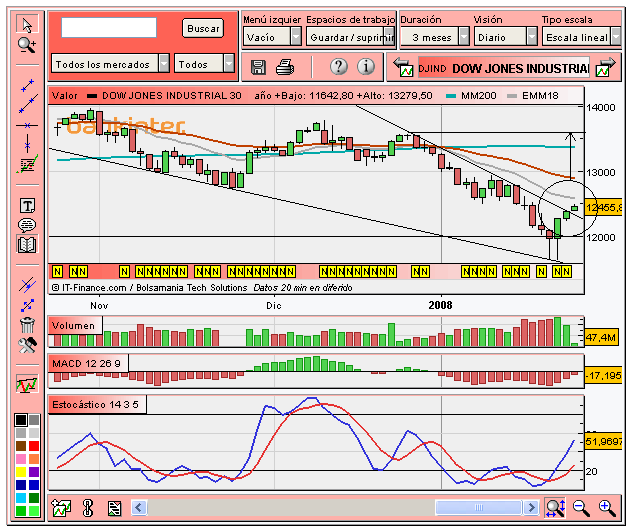Click the 51,9697 stochastic value

[603, 441]
